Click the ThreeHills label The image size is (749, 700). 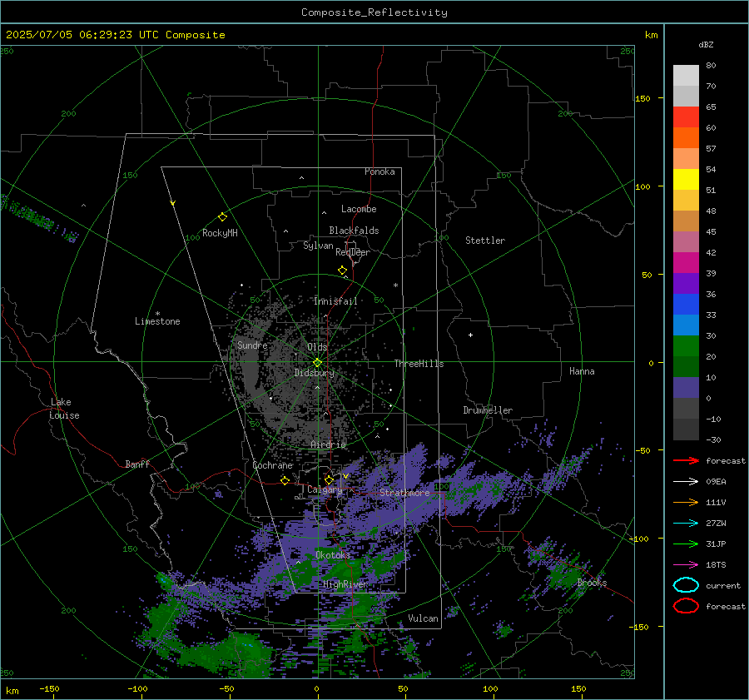(x=419, y=364)
